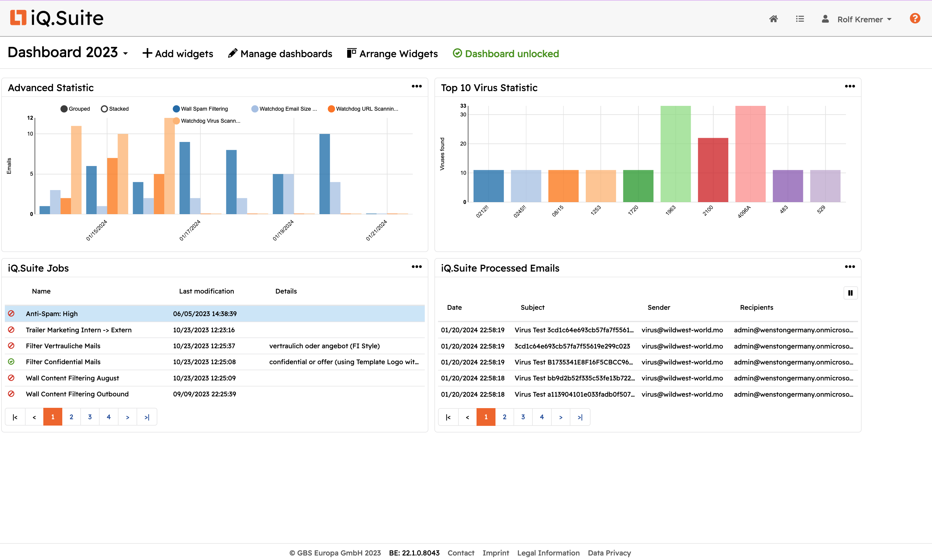
Task: Go to last page in Jobs pagination
Action: click(x=147, y=417)
